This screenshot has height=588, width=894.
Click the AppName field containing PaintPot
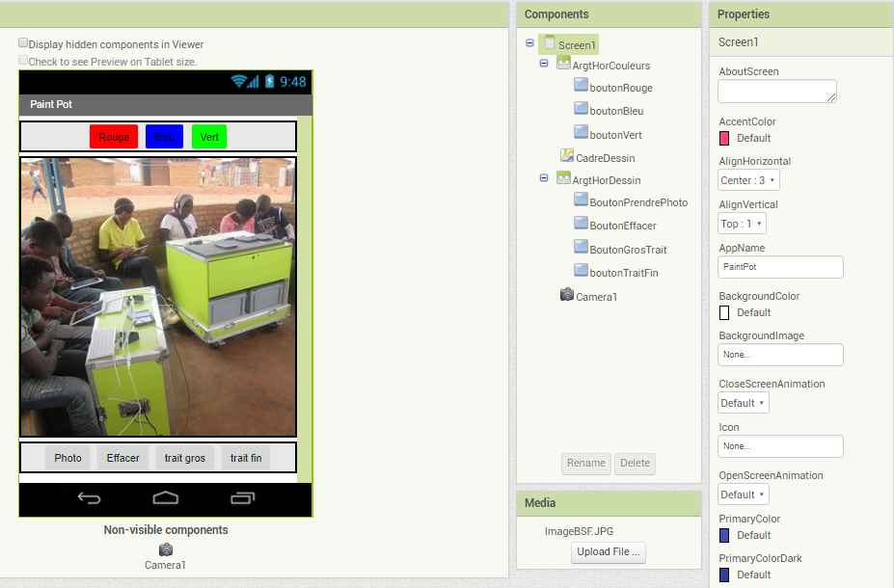point(780,267)
